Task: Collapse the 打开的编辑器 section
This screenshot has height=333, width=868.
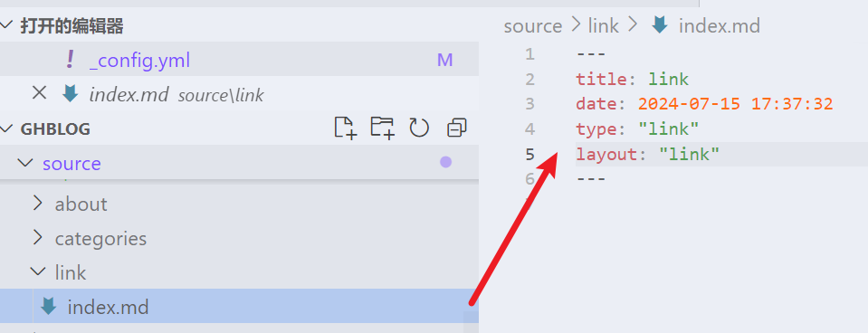Action: [x=6, y=25]
